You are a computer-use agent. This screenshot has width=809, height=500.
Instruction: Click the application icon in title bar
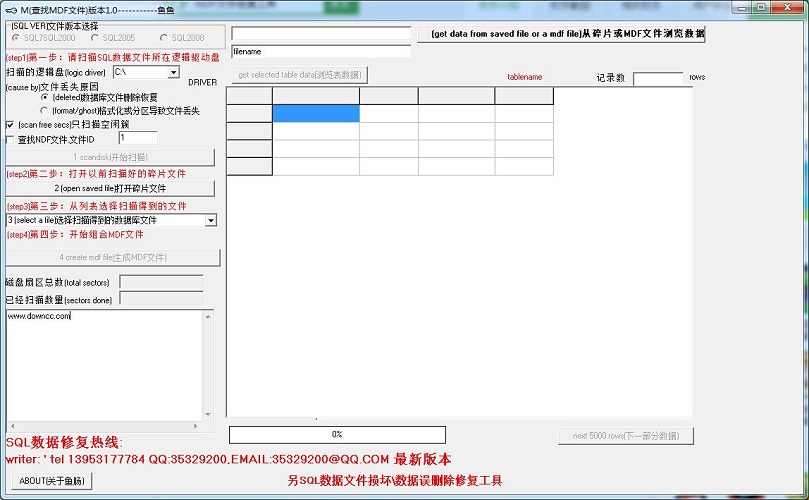(x=11, y=10)
